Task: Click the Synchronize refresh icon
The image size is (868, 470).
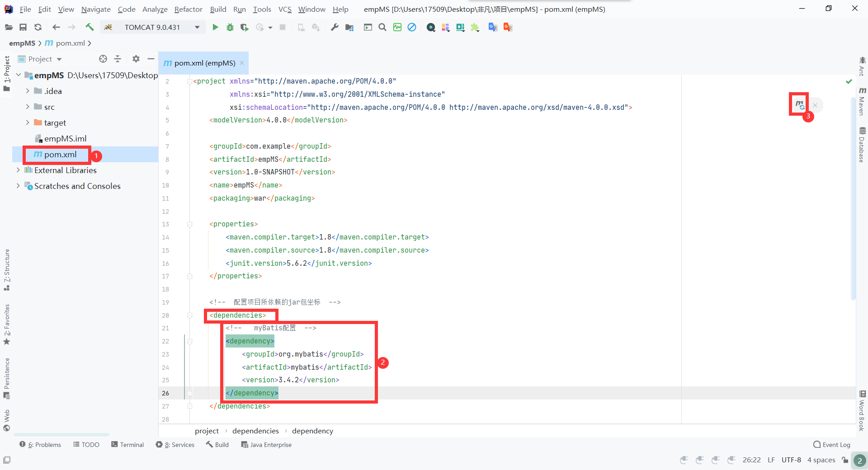Action: tap(38, 27)
